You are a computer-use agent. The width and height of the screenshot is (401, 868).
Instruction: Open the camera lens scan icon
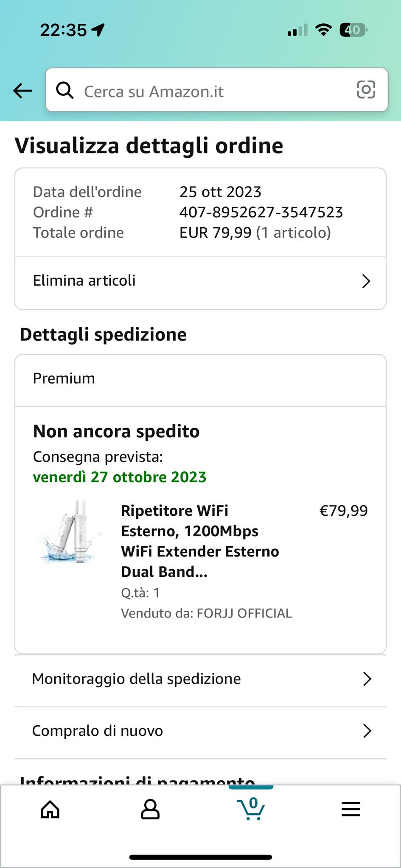click(366, 90)
